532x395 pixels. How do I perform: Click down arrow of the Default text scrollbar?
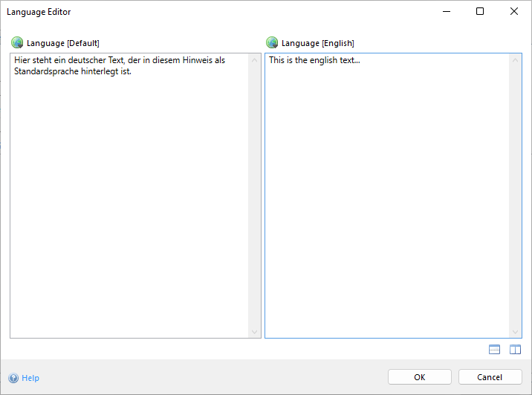click(254, 332)
